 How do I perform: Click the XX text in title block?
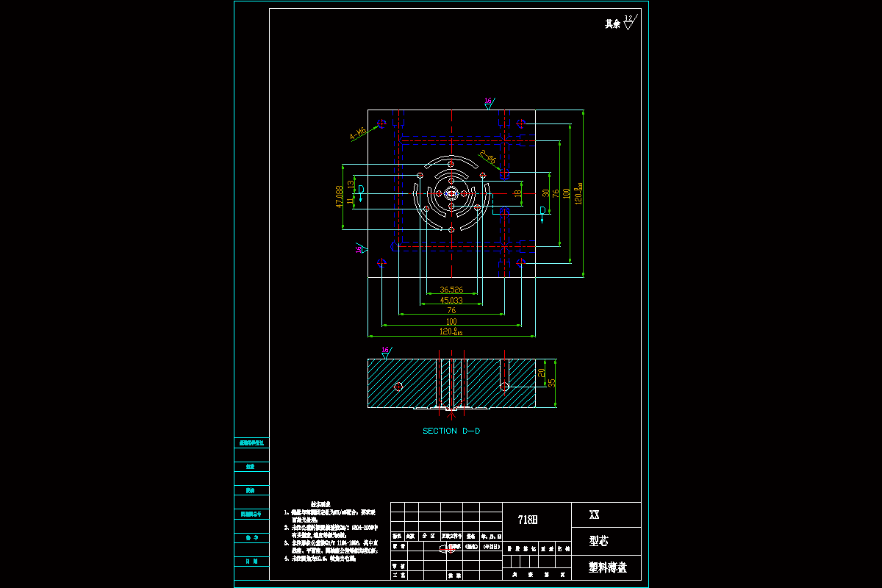tap(595, 515)
